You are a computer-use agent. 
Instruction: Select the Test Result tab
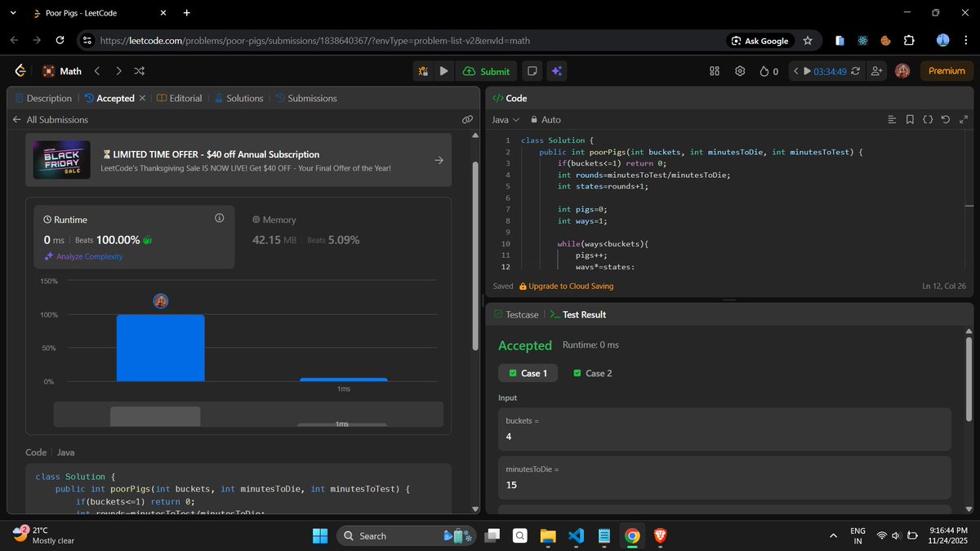click(x=577, y=314)
